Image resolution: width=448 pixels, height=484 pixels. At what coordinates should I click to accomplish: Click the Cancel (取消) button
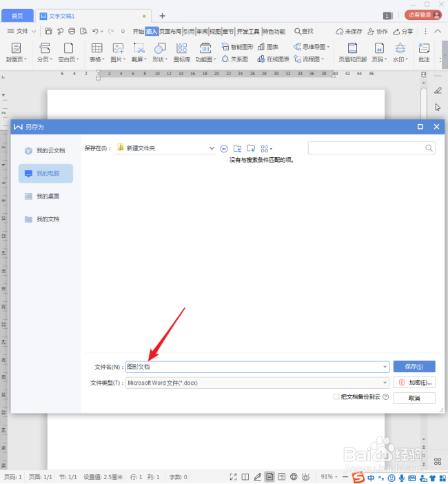click(x=414, y=399)
